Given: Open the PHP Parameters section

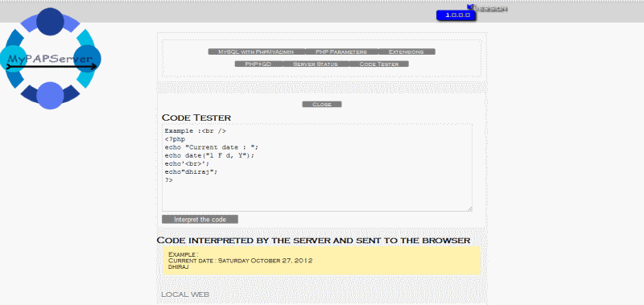Looking at the screenshot, I should click(x=341, y=52).
